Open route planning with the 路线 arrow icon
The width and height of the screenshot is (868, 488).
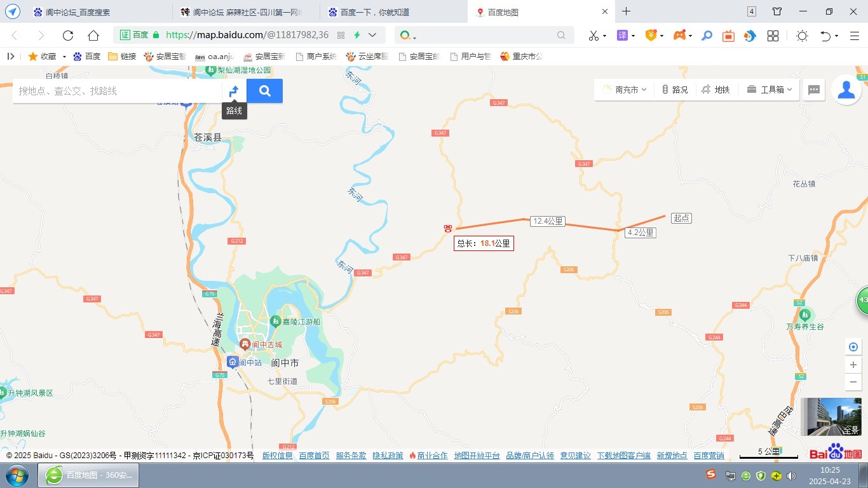click(234, 91)
